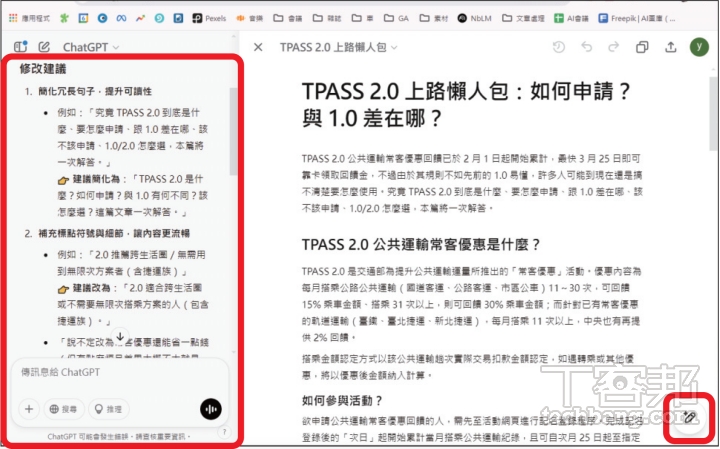
Task: Open the Pexels bookmark
Action: point(209,18)
